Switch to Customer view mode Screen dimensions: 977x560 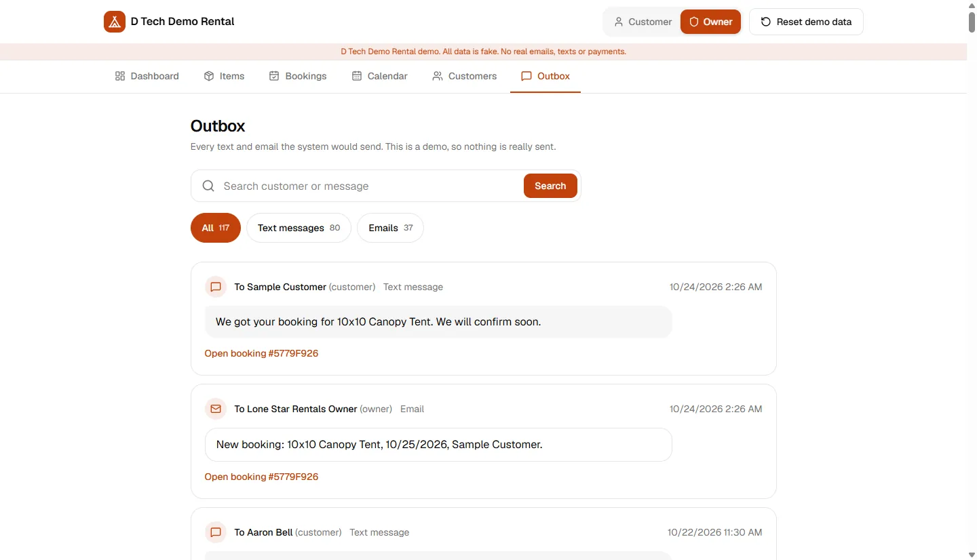point(643,22)
